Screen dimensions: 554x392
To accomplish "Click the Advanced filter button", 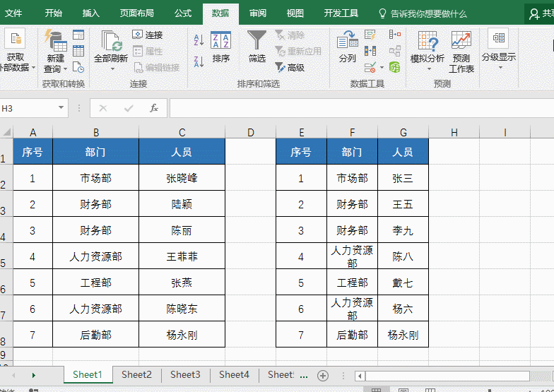I will coord(290,67).
